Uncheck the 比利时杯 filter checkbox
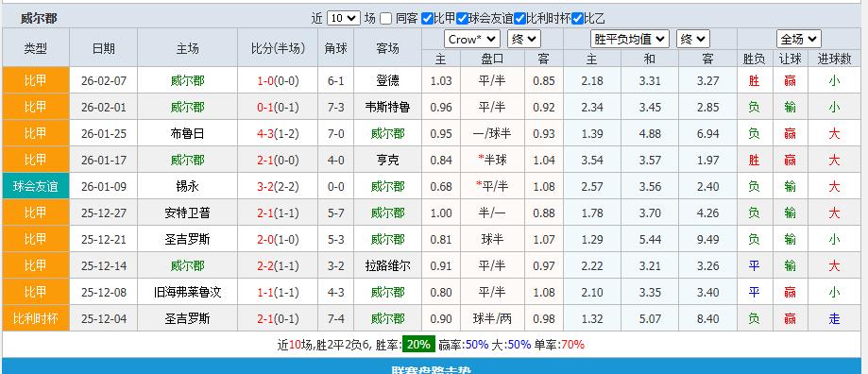Screen dimensions: 868x374 tap(519, 18)
